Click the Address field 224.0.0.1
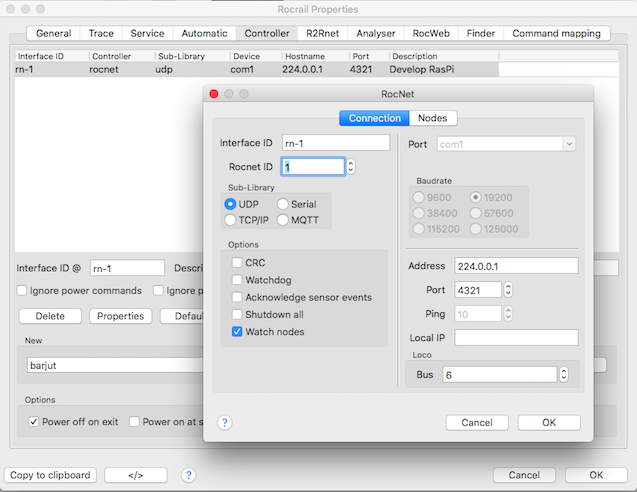The height and width of the screenshot is (492, 637). [x=515, y=266]
